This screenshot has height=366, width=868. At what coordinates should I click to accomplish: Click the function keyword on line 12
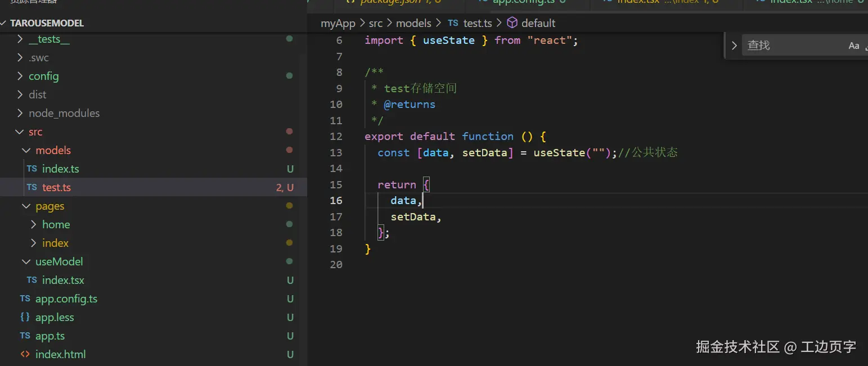pyautogui.click(x=488, y=137)
